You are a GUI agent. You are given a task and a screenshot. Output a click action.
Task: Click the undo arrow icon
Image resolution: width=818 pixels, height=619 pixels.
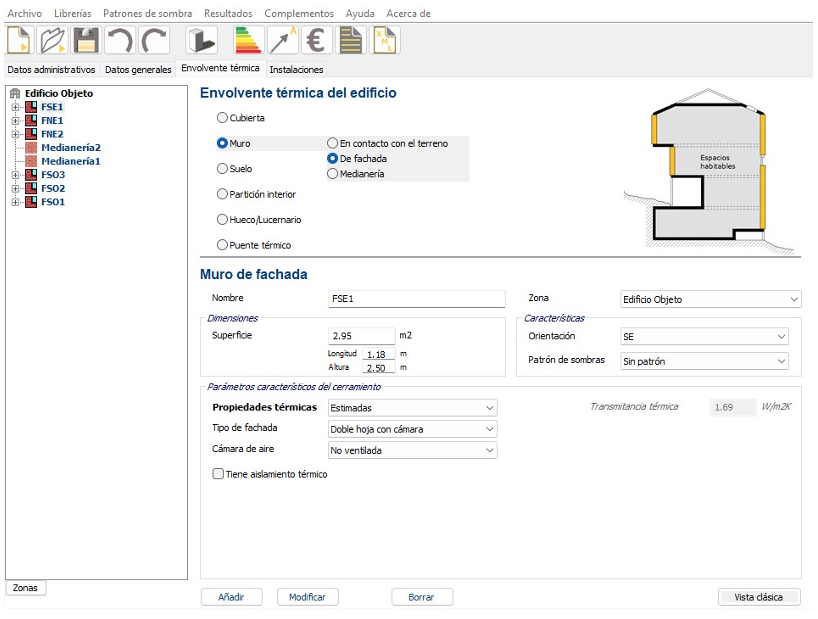pos(119,41)
